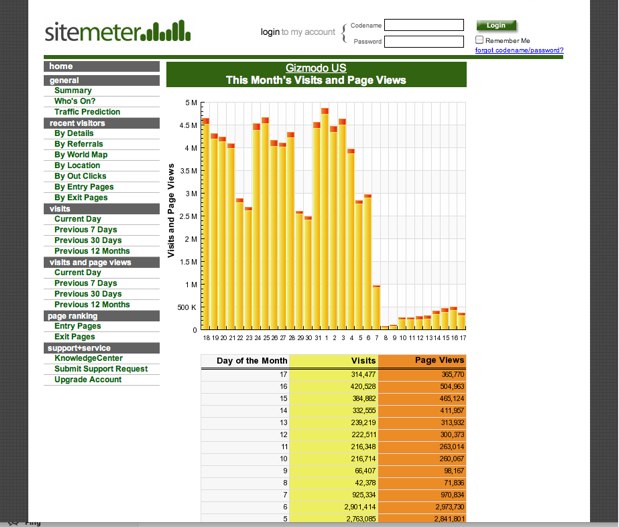Click the green Login button

(x=496, y=25)
